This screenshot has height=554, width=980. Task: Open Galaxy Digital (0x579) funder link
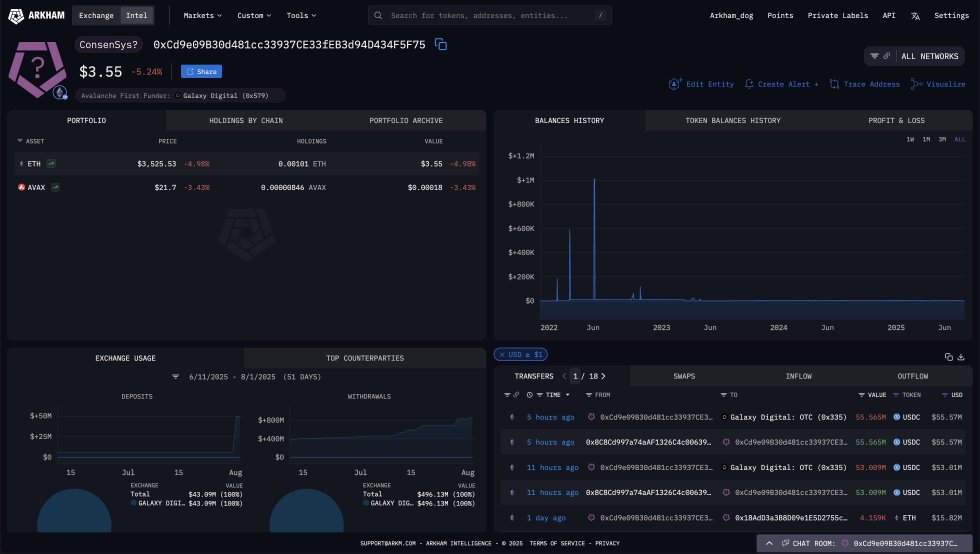click(x=232, y=96)
